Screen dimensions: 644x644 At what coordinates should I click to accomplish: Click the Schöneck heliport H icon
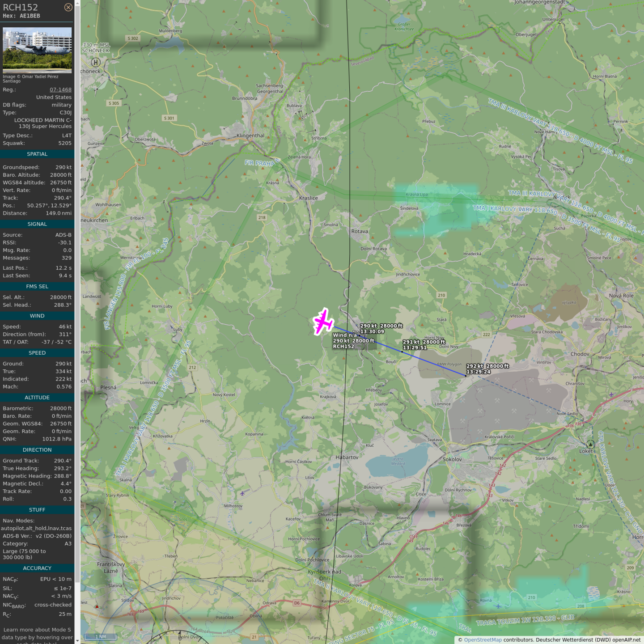(95, 63)
